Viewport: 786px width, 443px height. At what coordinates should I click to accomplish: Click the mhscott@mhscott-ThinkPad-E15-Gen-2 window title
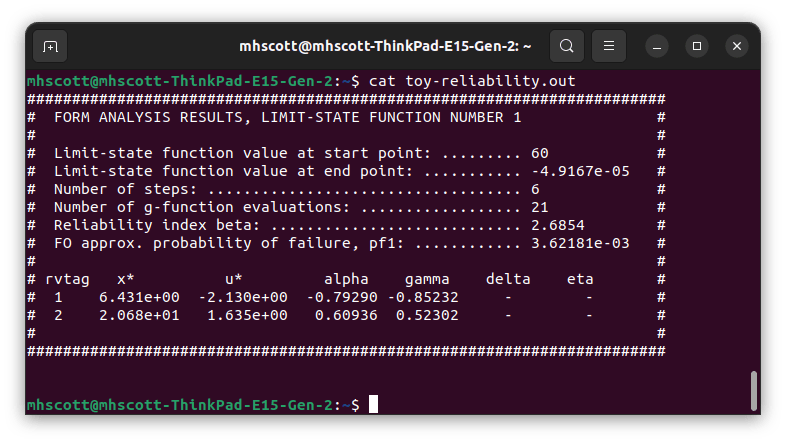(x=385, y=46)
